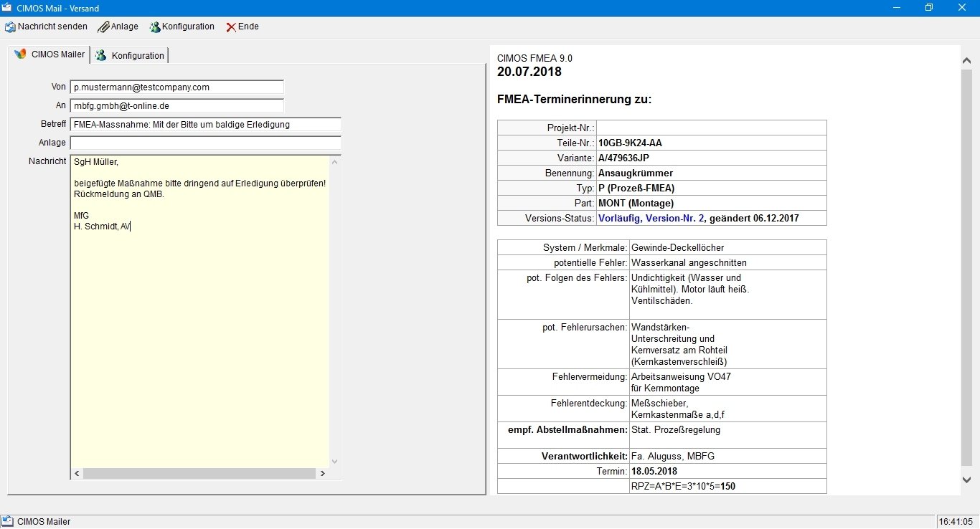Viewport: 980px width, 529px height.
Task: Click the Konfiguration tab icon
Action: point(101,55)
